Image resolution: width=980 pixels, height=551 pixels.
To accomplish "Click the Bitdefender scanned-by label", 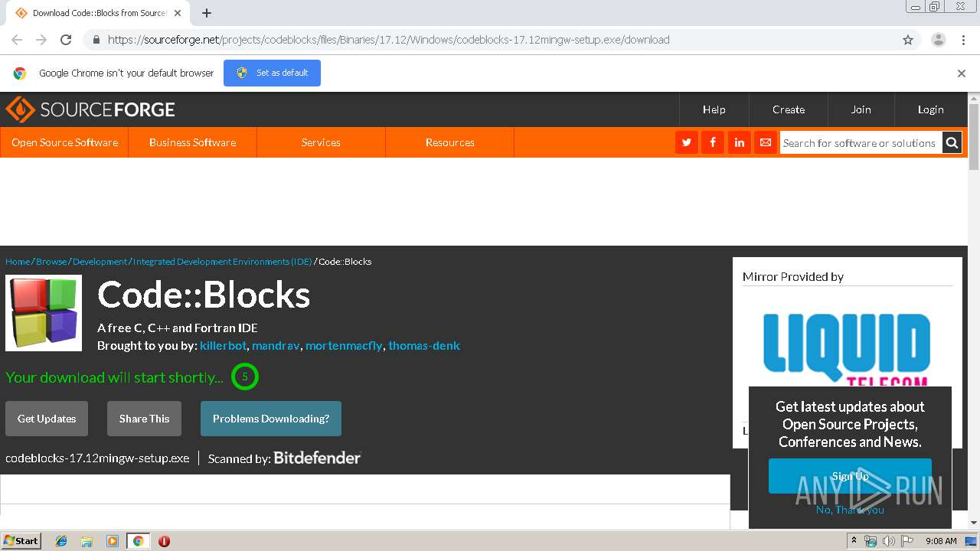I will pos(284,458).
